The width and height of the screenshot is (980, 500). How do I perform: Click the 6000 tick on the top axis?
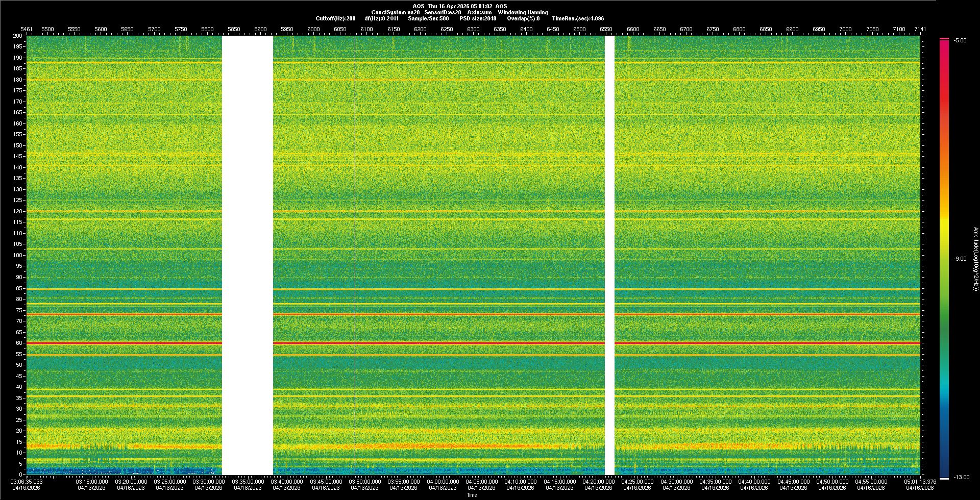click(x=313, y=29)
